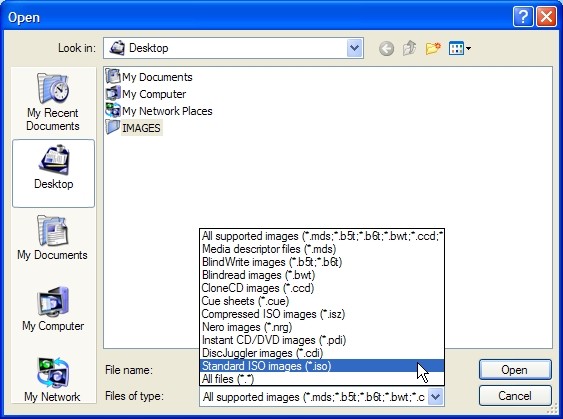Click the Open button
Viewport: 563px width, 419px height.
(x=515, y=370)
